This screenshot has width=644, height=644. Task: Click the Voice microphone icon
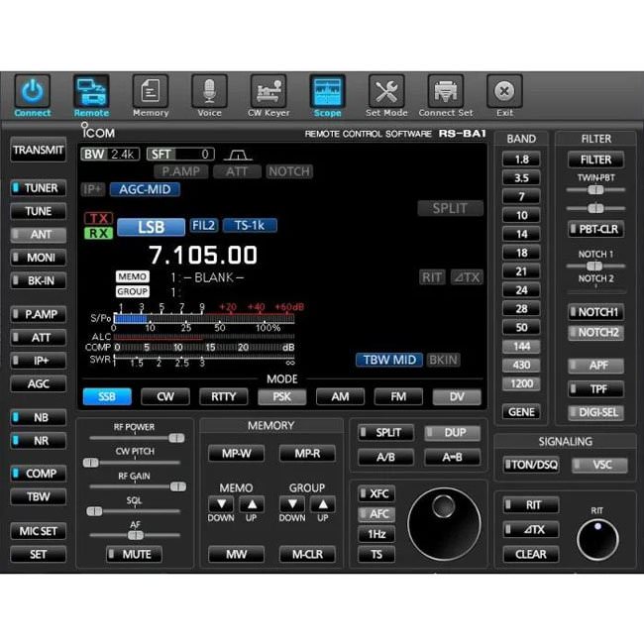209,92
